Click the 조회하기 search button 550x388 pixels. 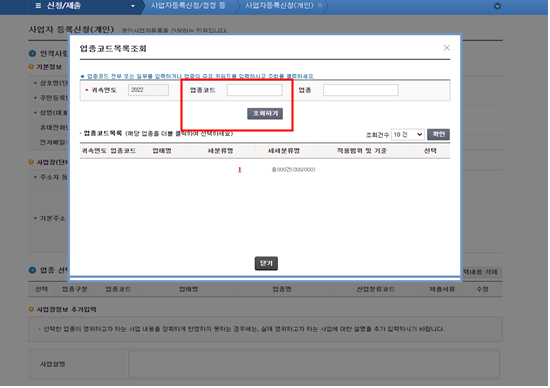[x=266, y=114]
